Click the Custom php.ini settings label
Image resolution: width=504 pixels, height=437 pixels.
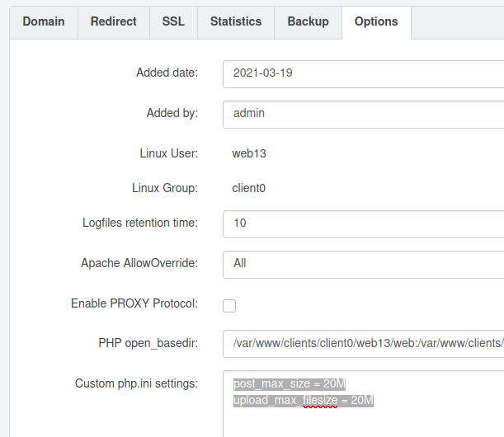(136, 383)
